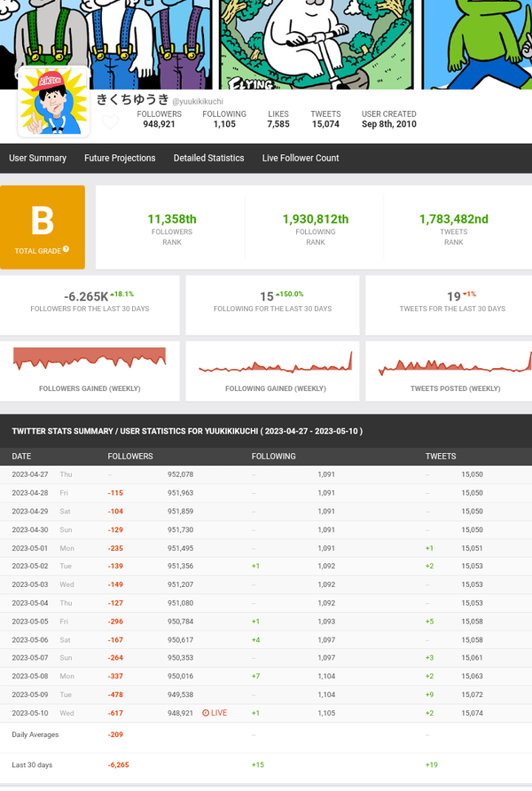Image resolution: width=532 pixels, height=791 pixels.
Task: Click the 2023-04-27 date cell
Action: coord(30,474)
